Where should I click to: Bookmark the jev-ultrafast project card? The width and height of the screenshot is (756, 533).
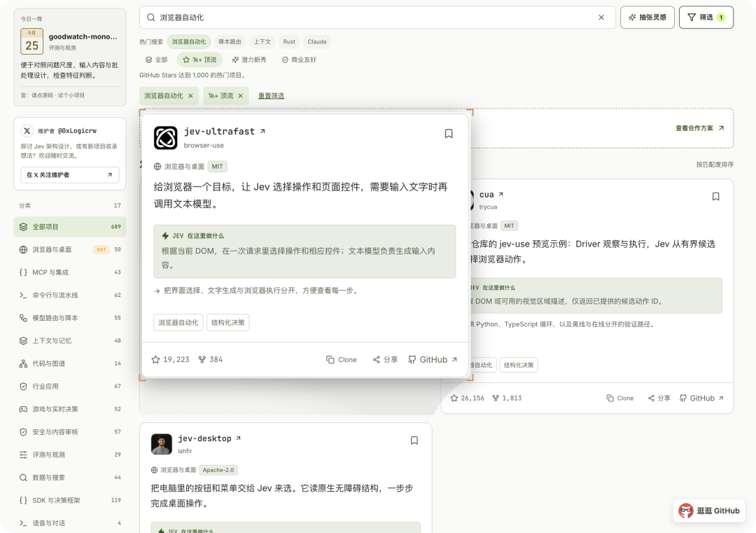pyautogui.click(x=449, y=134)
